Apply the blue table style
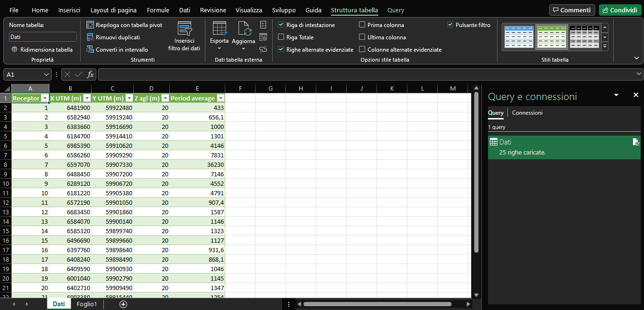Screen dimensions: 644x310 click(519, 36)
